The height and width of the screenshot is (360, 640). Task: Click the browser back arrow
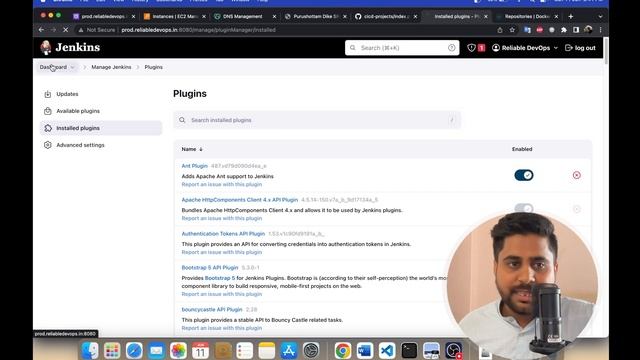point(41,30)
